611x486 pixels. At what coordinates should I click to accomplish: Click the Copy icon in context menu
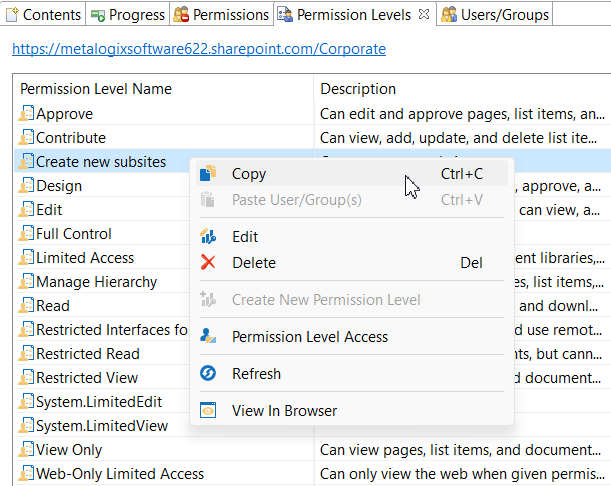208,174
